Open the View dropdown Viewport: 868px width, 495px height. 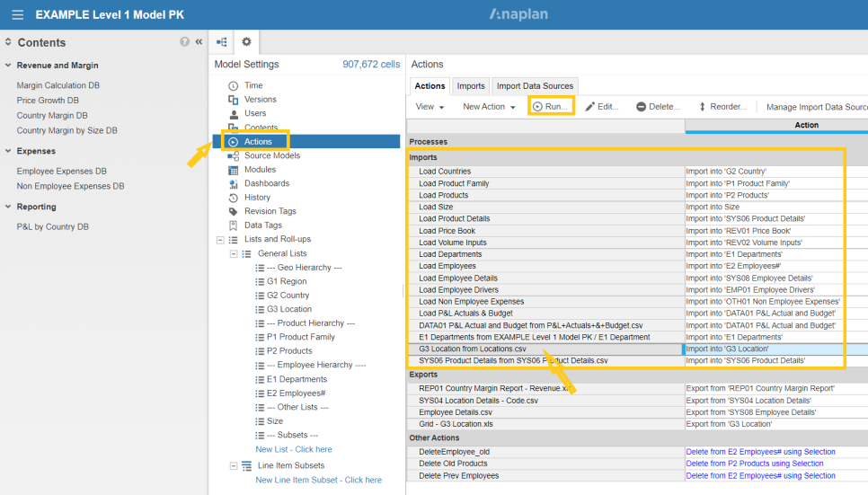[x=430, y=106]
